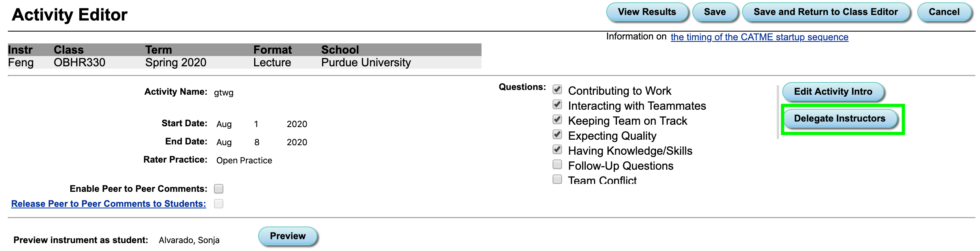Open the Rater Practice selector
This screenshot has width=980, height=251.
244,160
